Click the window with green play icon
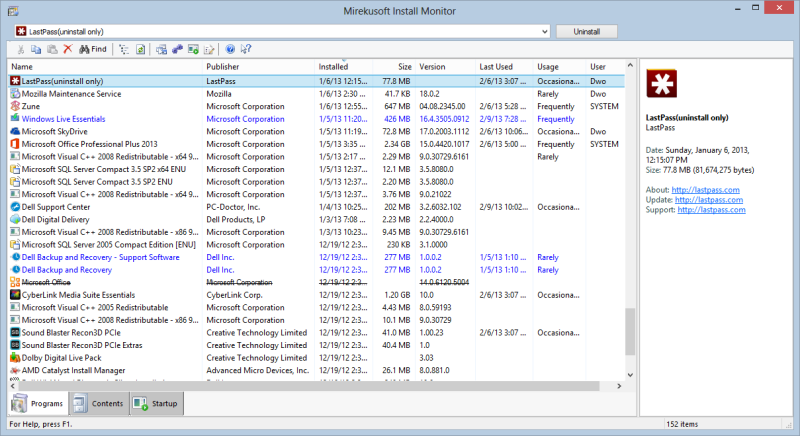The image size is (800, 436). tap(193, 49)
